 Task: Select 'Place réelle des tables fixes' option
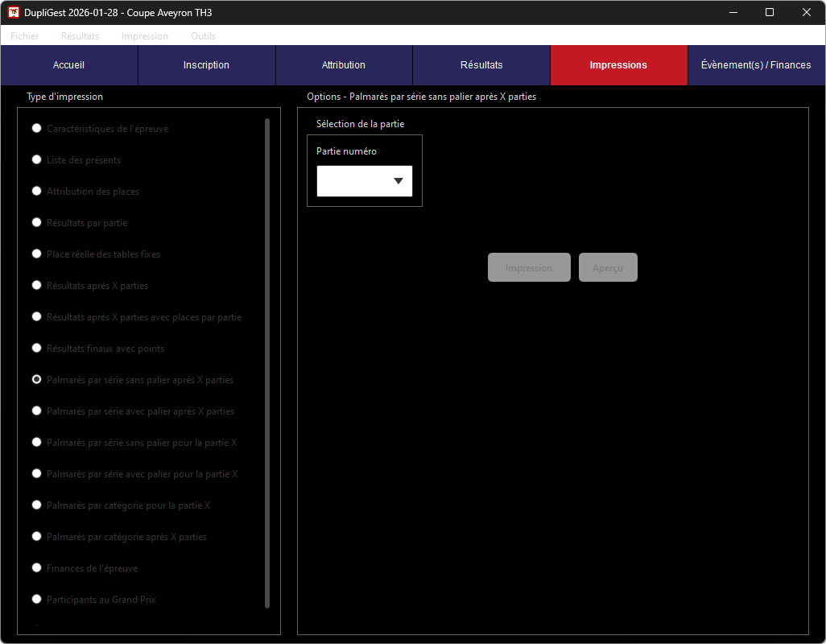[x=37, y=254]
